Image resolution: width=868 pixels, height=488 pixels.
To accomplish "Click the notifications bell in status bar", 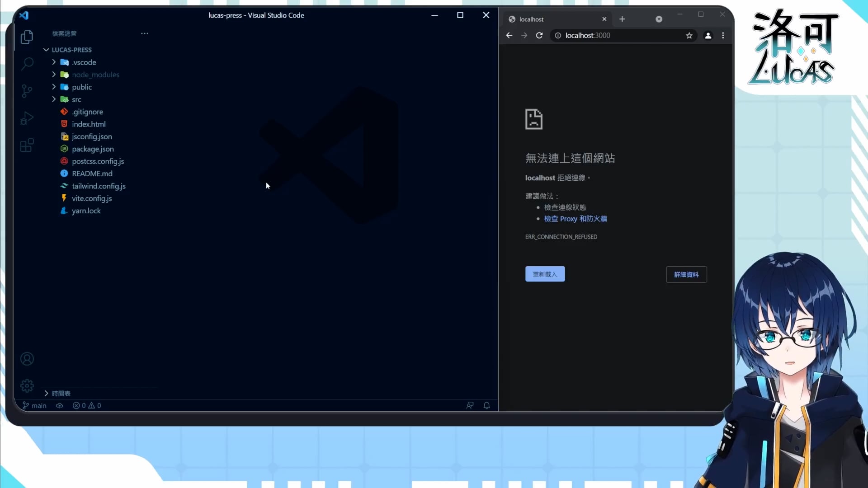I will click(486, 405).
